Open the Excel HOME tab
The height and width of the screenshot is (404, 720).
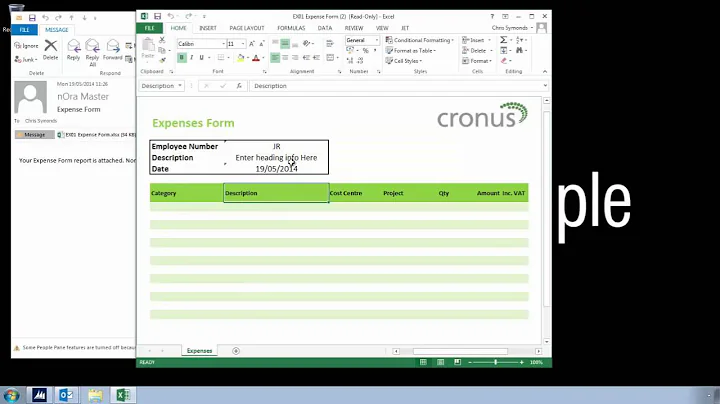pos(179,28)
